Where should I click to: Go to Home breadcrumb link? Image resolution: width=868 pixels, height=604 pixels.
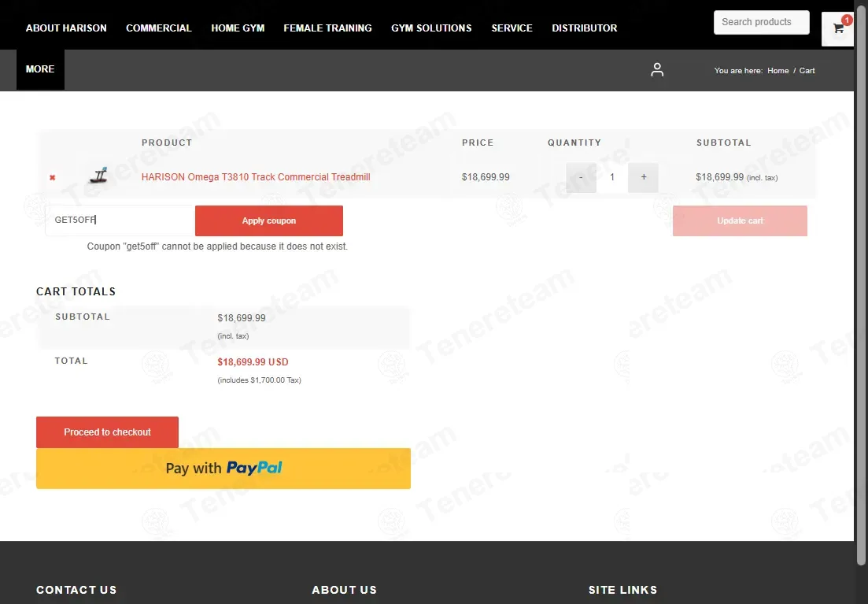778,70
